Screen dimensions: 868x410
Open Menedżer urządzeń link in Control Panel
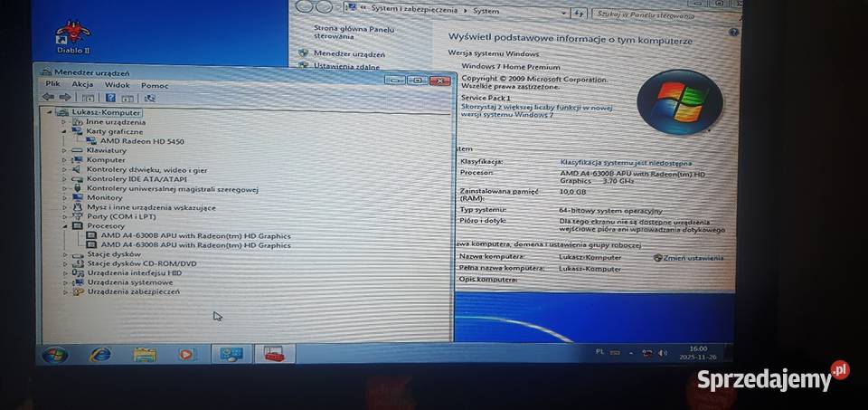349,54
